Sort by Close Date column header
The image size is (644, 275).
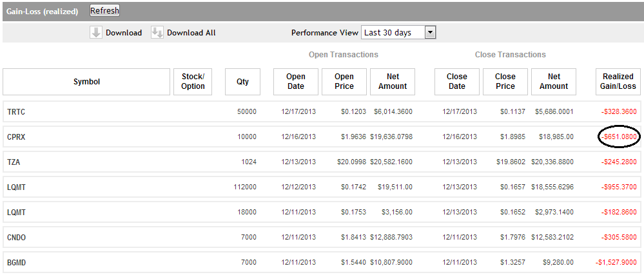click(457, 82)
